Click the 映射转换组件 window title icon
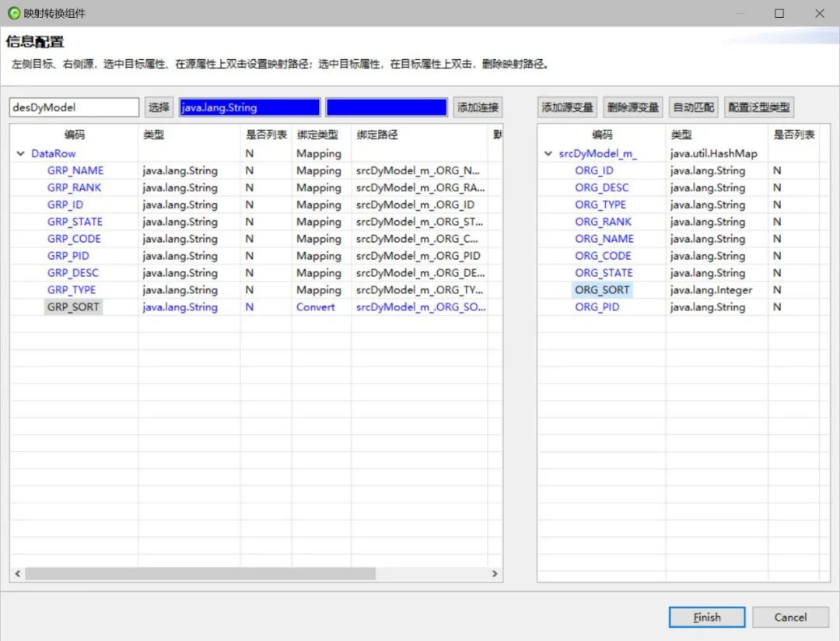The width and height of the screenshot is (840, 641). (14, 13)
